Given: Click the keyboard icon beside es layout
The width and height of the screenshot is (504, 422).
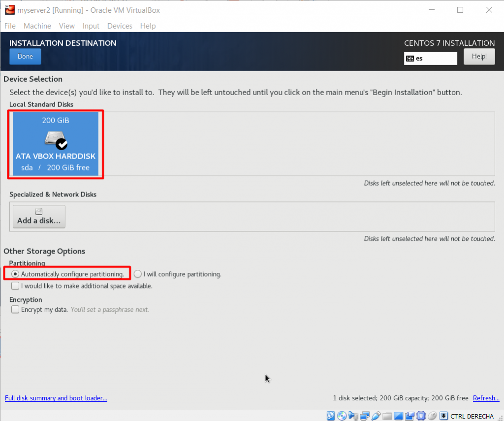Looking at the screenshot, I should (410, 59).
